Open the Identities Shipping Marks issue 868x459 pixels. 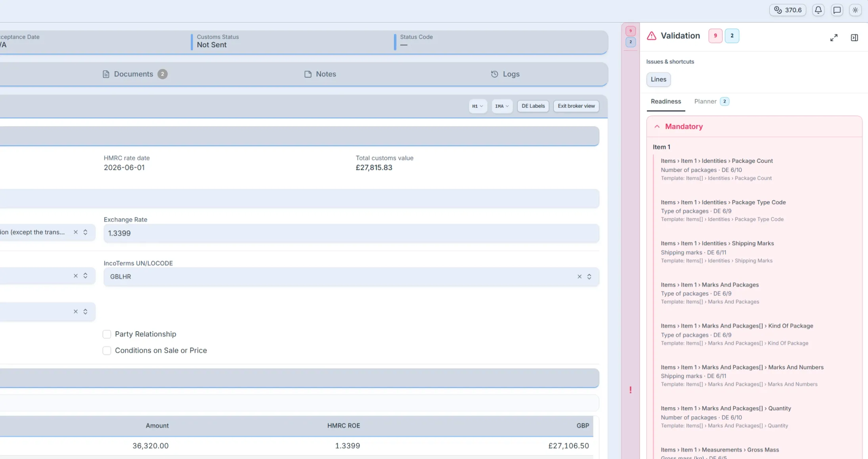coord(717,252)
